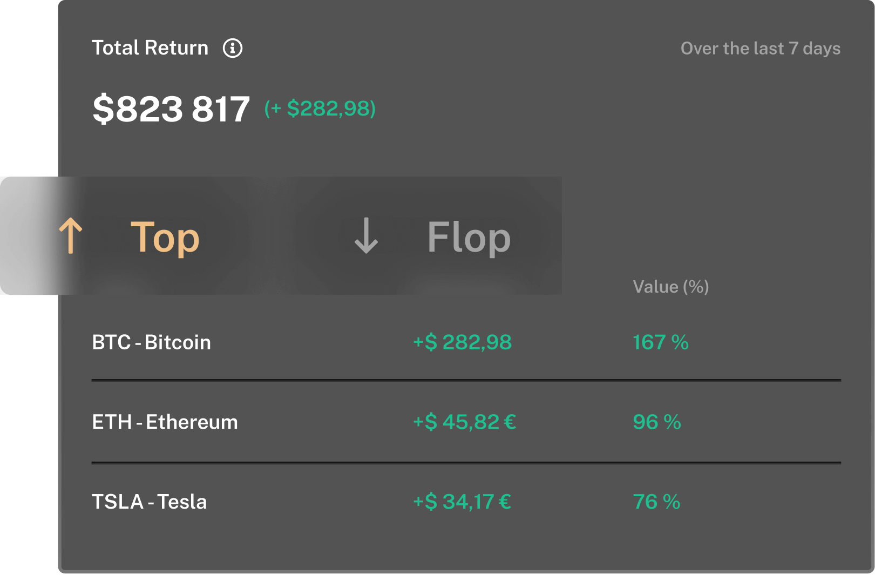Open the Over the last 7 days selector
Image resolution: width=875 pixels, height=588 pixels.
760,49
